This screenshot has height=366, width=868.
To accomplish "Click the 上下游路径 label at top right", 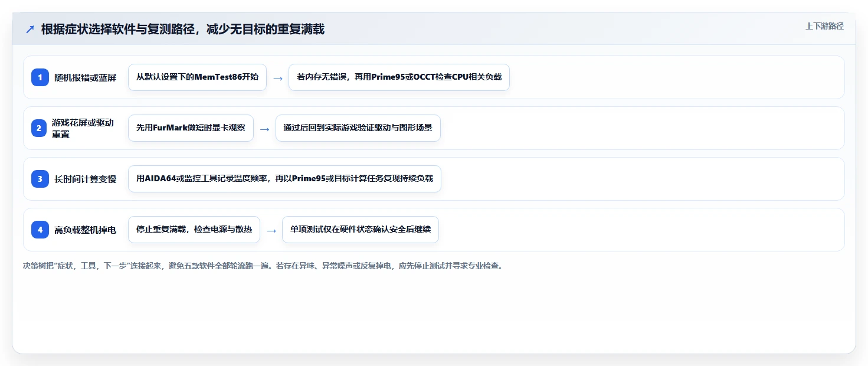I will [824, 26].
